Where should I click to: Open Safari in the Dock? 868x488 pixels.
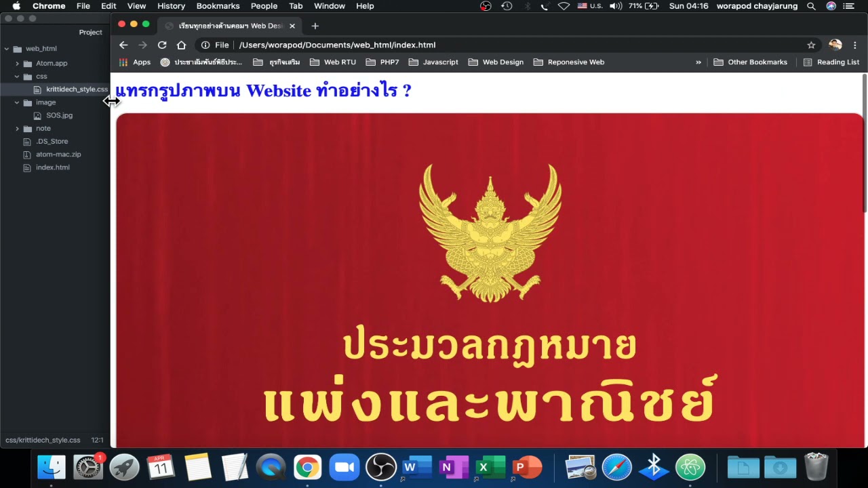617,467
